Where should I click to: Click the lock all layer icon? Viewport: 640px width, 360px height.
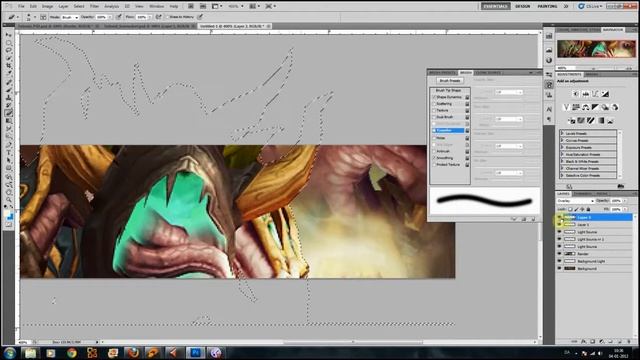[588, 209]
